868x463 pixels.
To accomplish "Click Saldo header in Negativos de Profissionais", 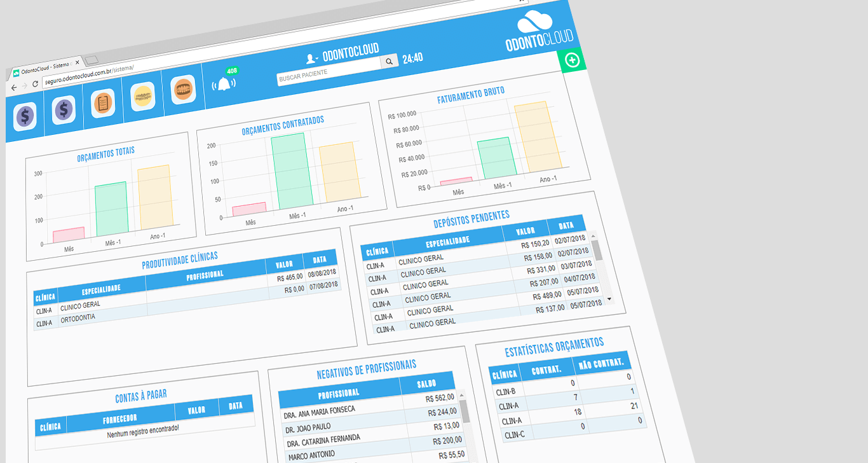I will point(427,384).
